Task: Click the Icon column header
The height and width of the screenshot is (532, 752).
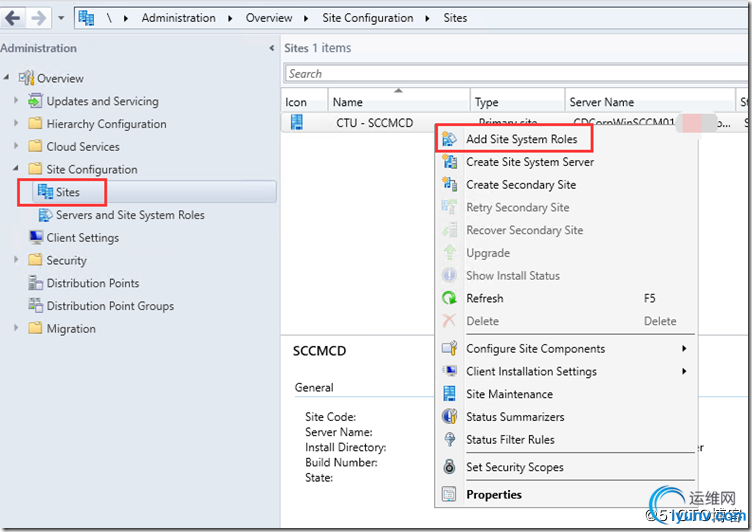Action: point(304,101)
